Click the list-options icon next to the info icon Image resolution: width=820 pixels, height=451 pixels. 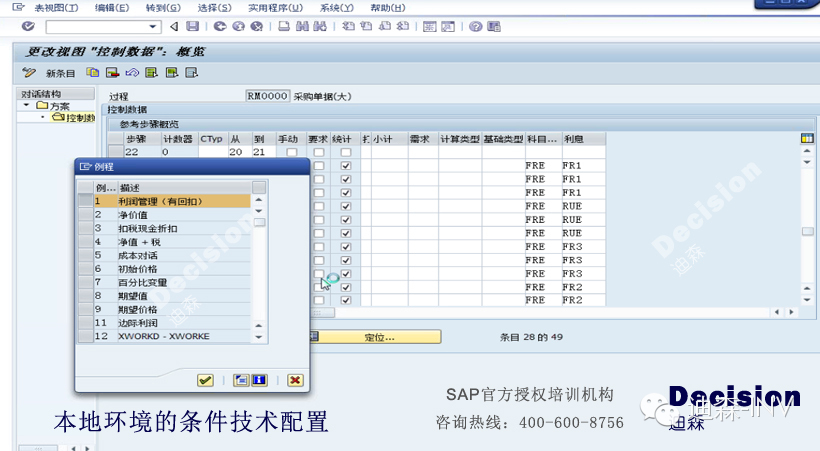[x=241, y=380]
